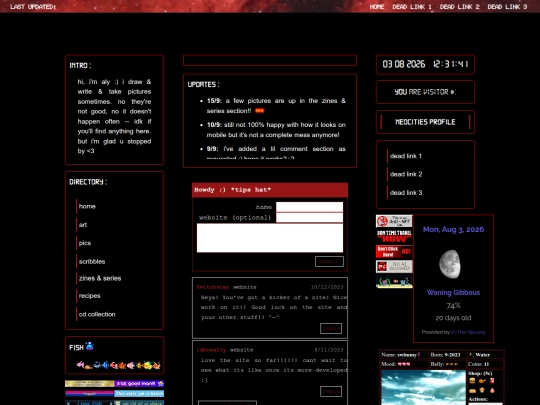Open 'scribbles' in the directory
540x405 pixels.
(92, 261)
